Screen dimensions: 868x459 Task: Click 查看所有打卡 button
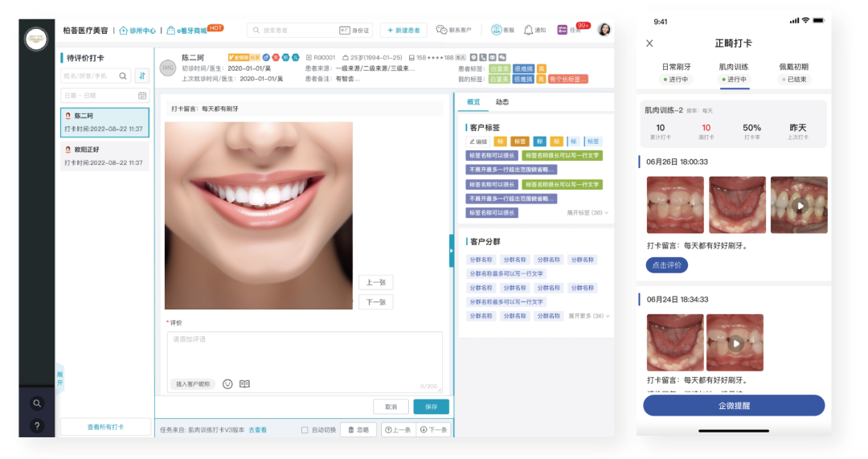point(105,427)
